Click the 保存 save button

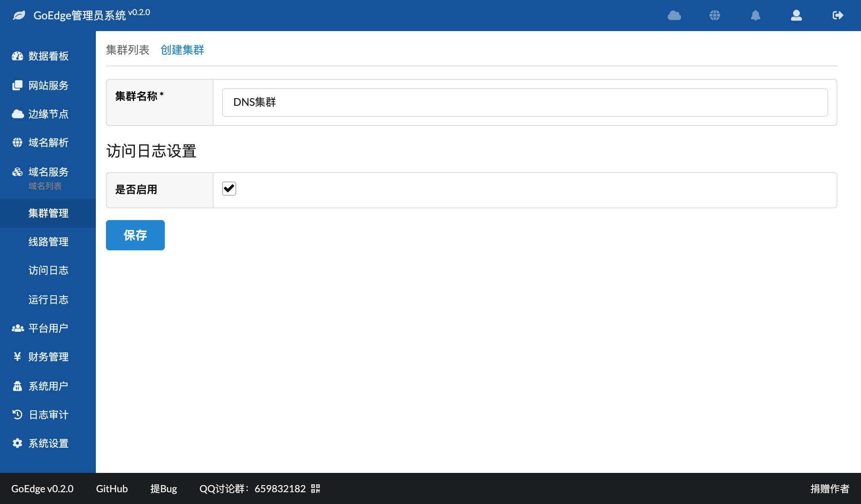tap(135, 235)
